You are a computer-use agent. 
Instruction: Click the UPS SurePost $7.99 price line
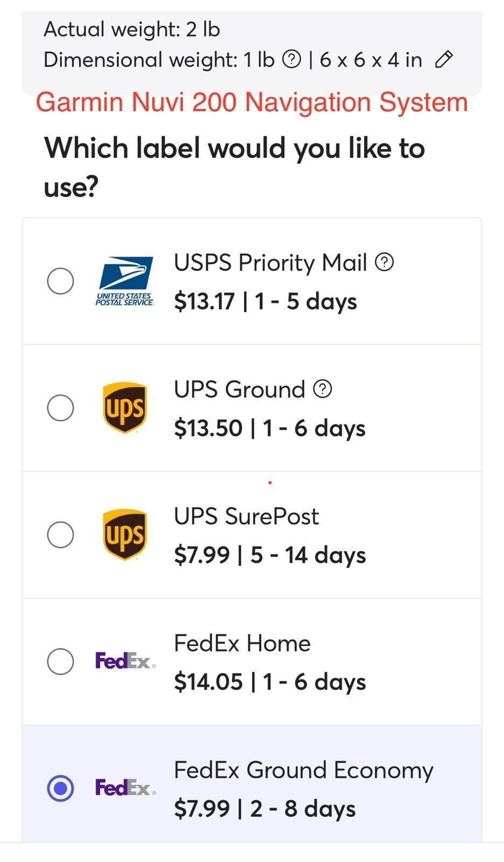pos(270,555)
